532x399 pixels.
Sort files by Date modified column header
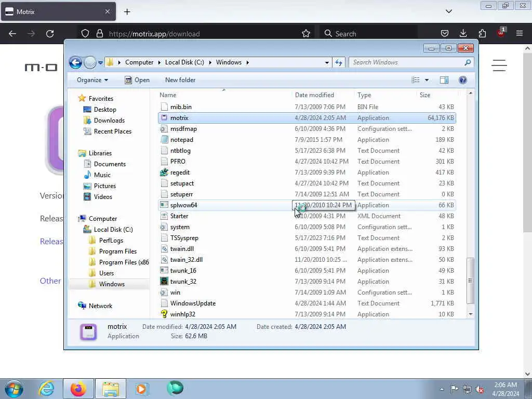(314, 95)
